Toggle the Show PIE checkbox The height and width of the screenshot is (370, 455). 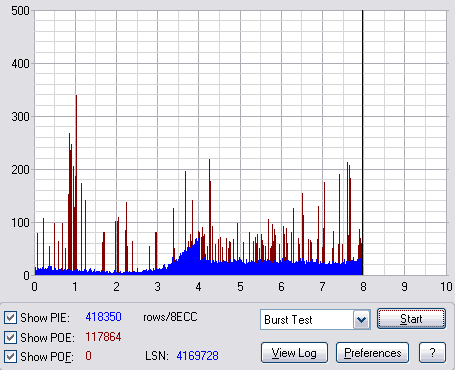point(10,318)
